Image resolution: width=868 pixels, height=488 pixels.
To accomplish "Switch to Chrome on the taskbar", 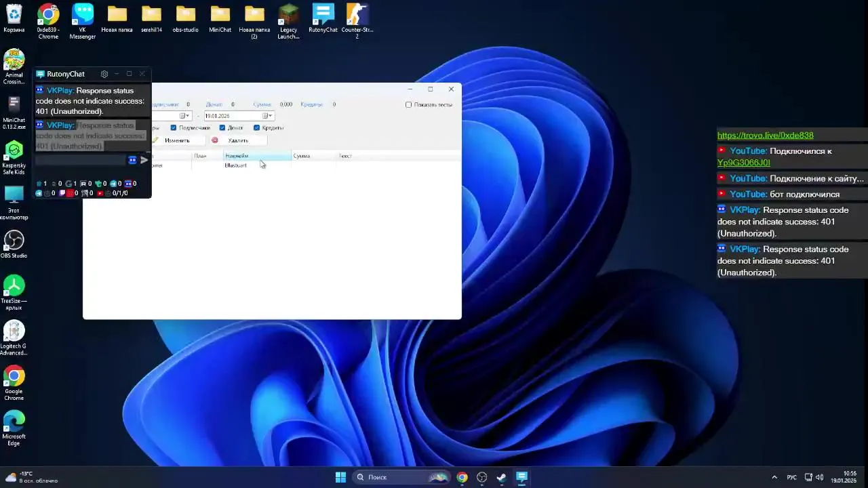I will (462, 477).
